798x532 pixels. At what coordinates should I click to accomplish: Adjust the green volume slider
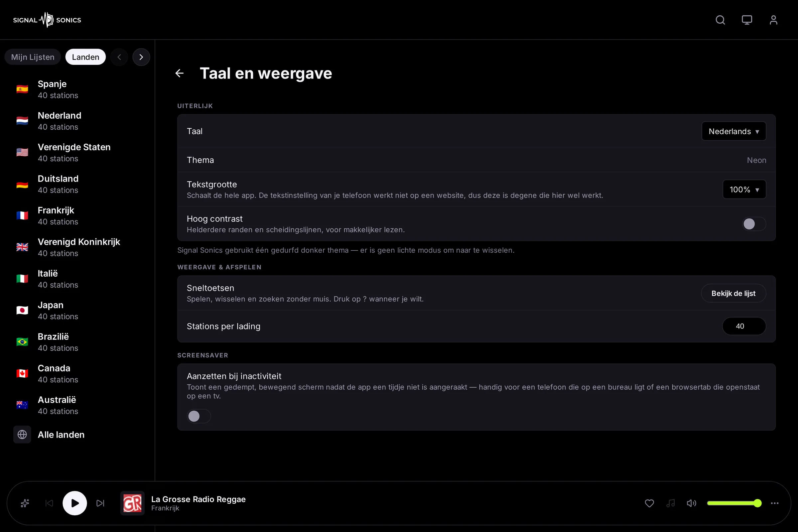pyautogui.click(x=734, y=503)
